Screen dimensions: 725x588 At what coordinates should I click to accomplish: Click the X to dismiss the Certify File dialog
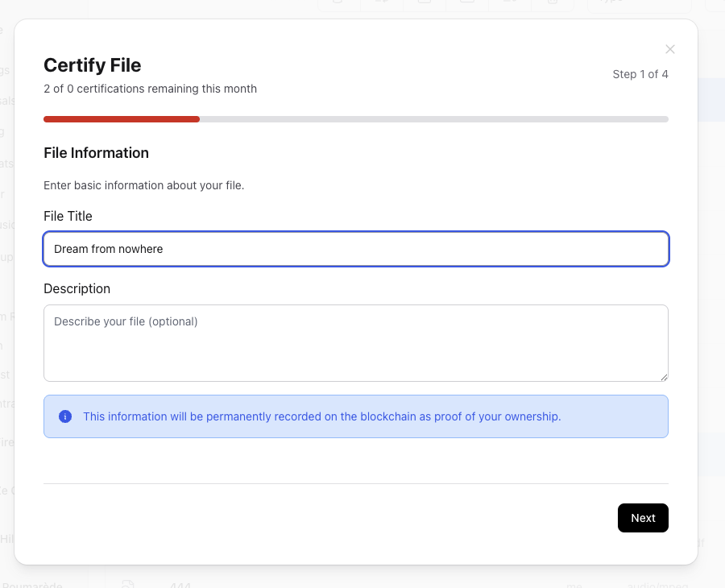pyautogui.click(x=670, y=49)
